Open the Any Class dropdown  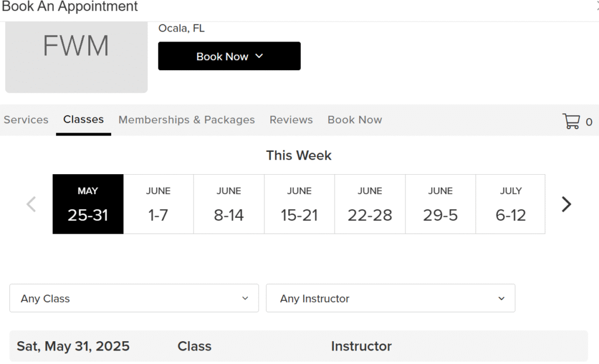click(x=134, y=298)
